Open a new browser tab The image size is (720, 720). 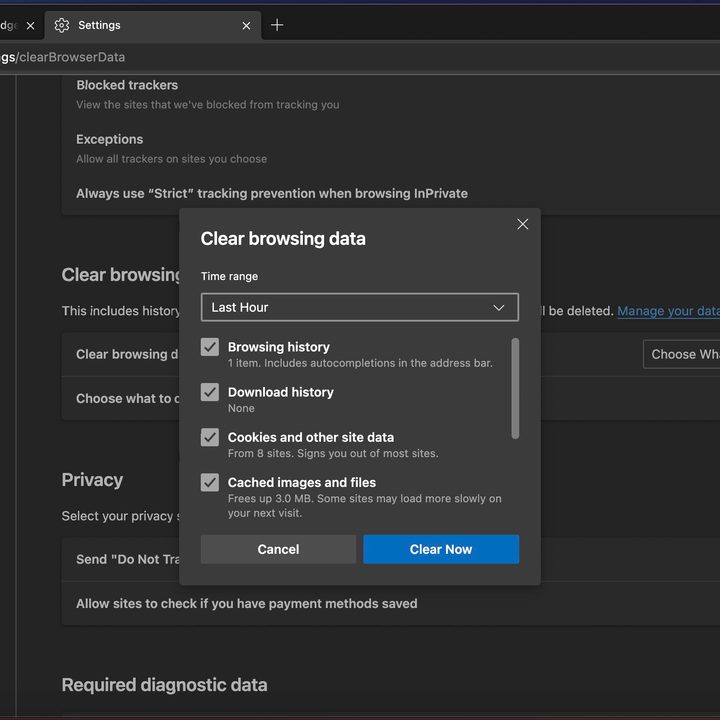[277, 25]
